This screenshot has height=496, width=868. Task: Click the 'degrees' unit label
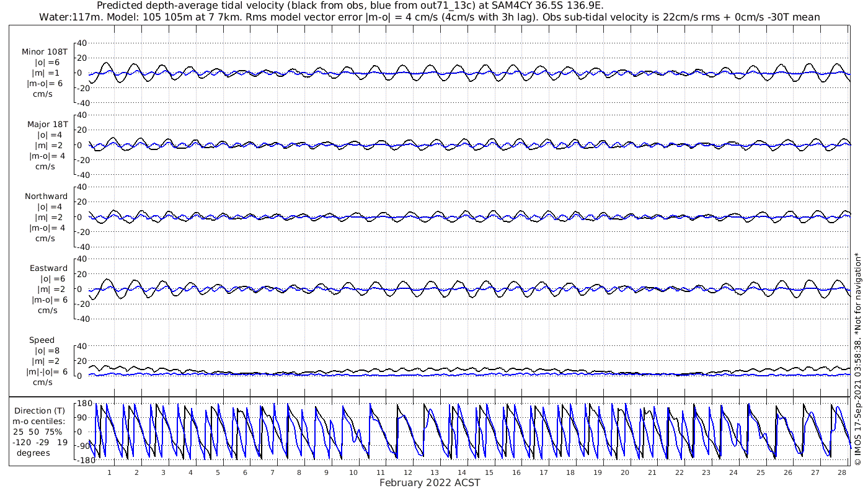point(33,453)
